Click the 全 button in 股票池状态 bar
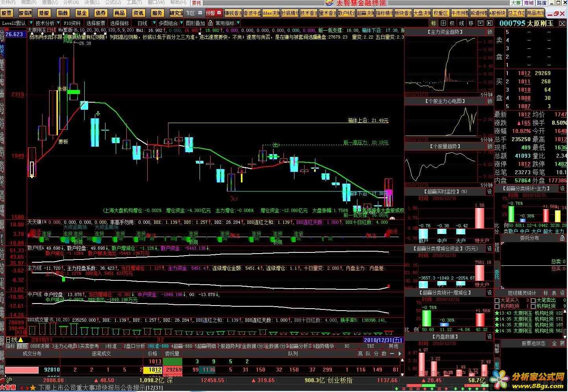 (x=554, y=343)
